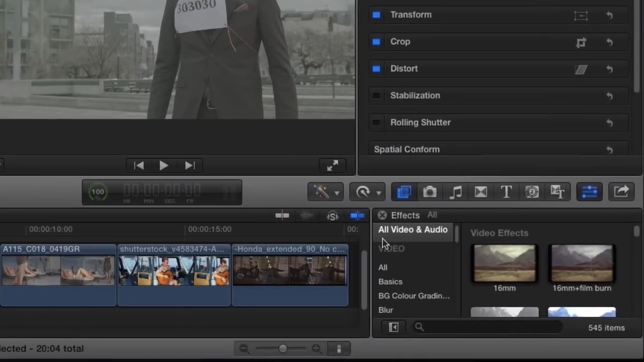The image size is (644, 362).
Task: Open the Themes browser
Action: (557, 192)
